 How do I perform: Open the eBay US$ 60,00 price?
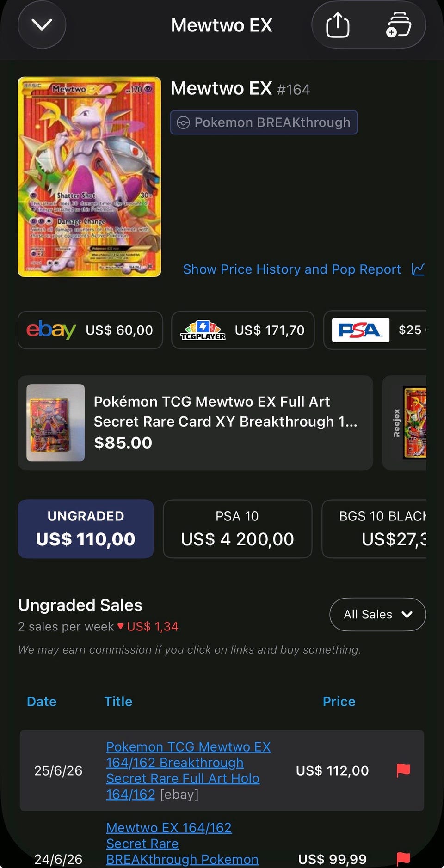90,330
